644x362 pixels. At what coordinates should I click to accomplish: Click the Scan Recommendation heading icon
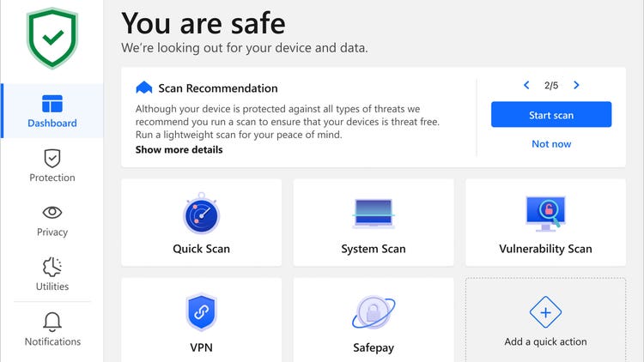coord(143,88)
